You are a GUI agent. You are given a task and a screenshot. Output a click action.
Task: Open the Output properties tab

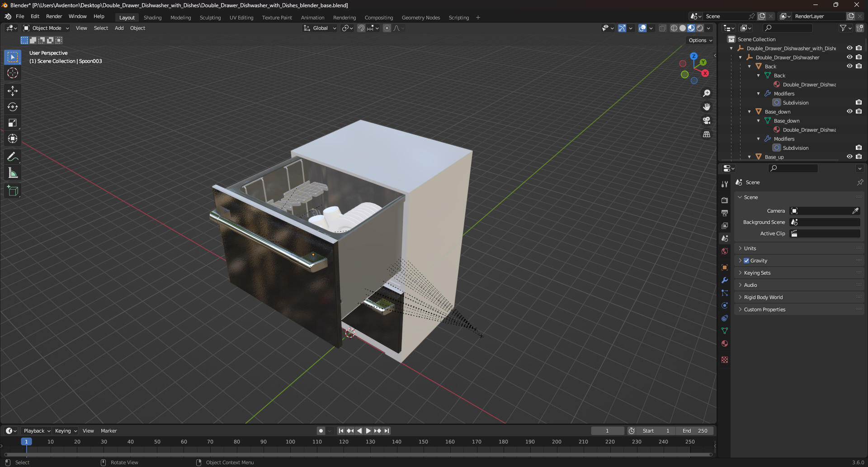tap(725, 213)
